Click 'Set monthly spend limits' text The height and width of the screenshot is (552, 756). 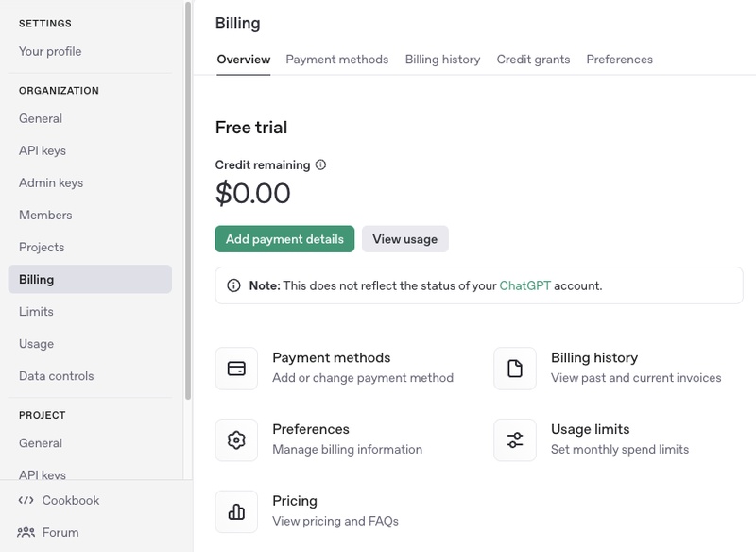(620, 449)
